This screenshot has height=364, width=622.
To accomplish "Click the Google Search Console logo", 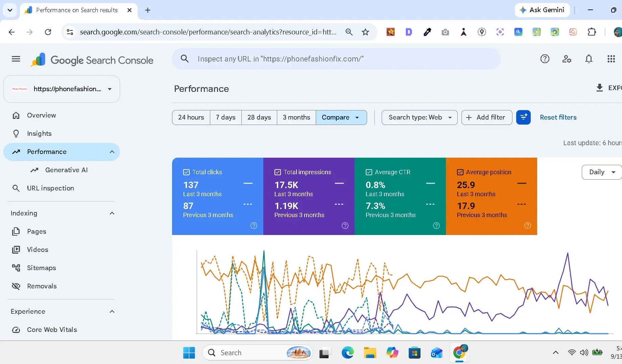I will (x=92, y=60).
